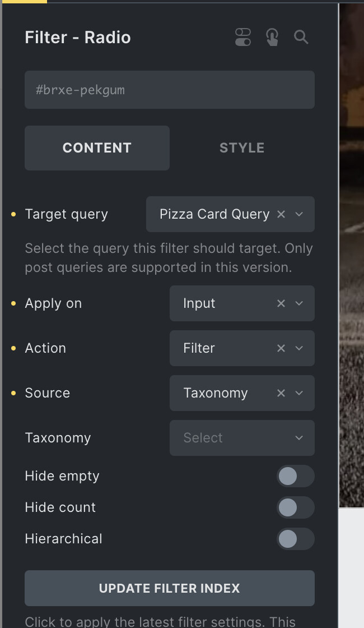This screenshot has height=628, width=364.
Task: Switch to the Content tab
Action: [97, 148]
